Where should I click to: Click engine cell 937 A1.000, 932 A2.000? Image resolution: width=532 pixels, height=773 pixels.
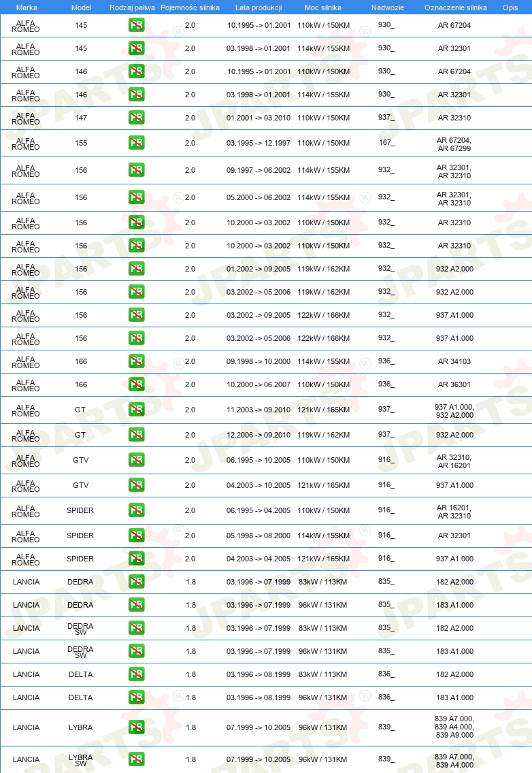454,411
